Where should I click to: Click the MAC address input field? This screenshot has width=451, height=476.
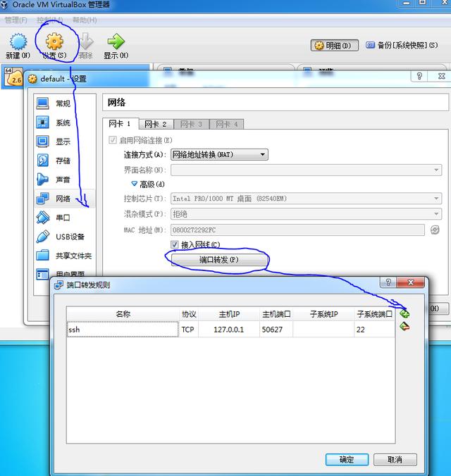[x=297, y=230]
